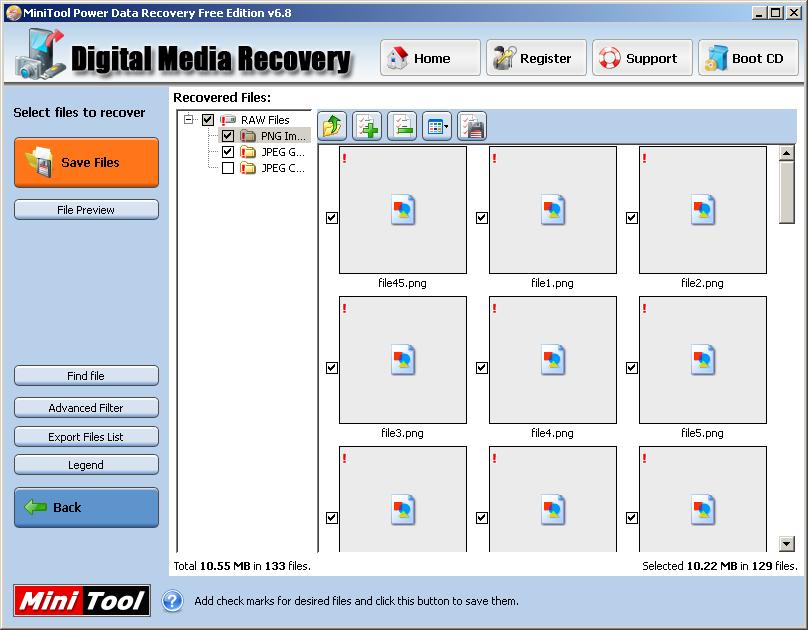Click the PNG Im... folder icon

(x=248, y=136)
